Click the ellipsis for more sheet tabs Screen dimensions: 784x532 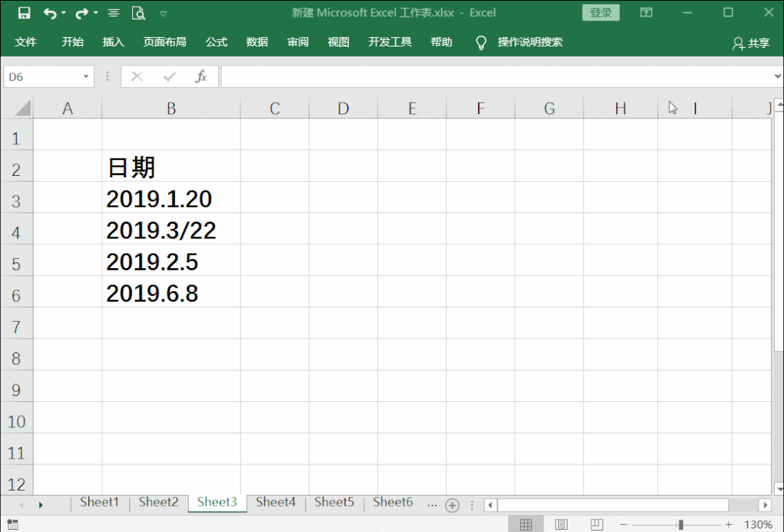point(432,505)
